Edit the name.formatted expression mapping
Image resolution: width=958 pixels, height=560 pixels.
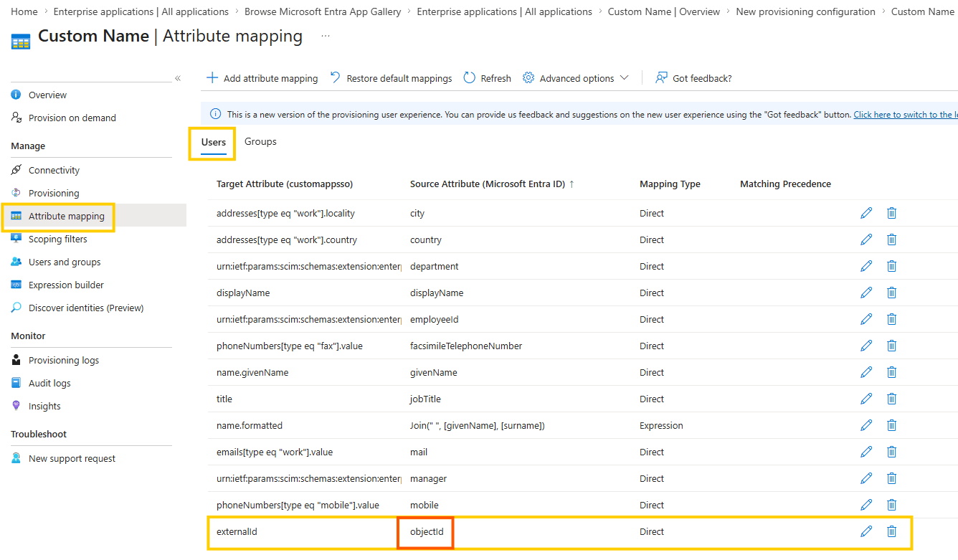(866, 425)
